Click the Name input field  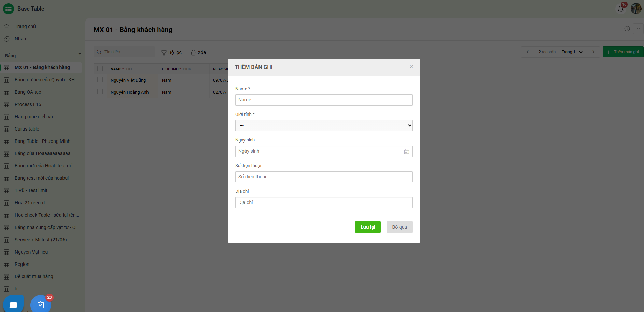pos(324,100)
